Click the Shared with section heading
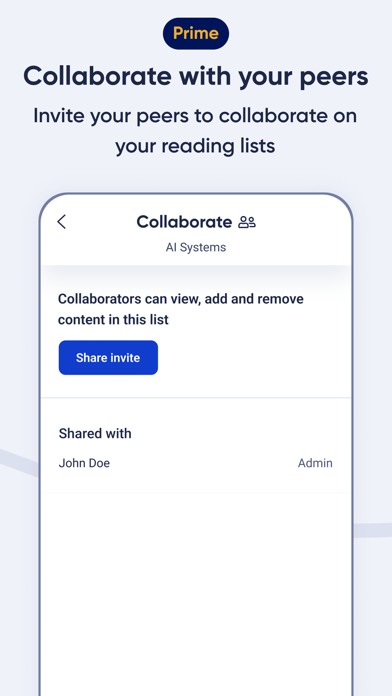Viewport: 392px width, 696px height. (x=95, y=433)
